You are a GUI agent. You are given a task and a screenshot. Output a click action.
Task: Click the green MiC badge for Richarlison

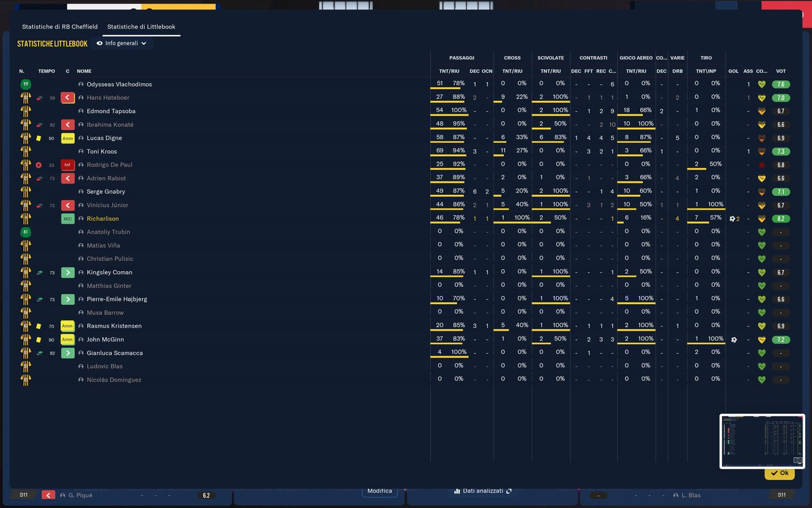tap(68, 219)
